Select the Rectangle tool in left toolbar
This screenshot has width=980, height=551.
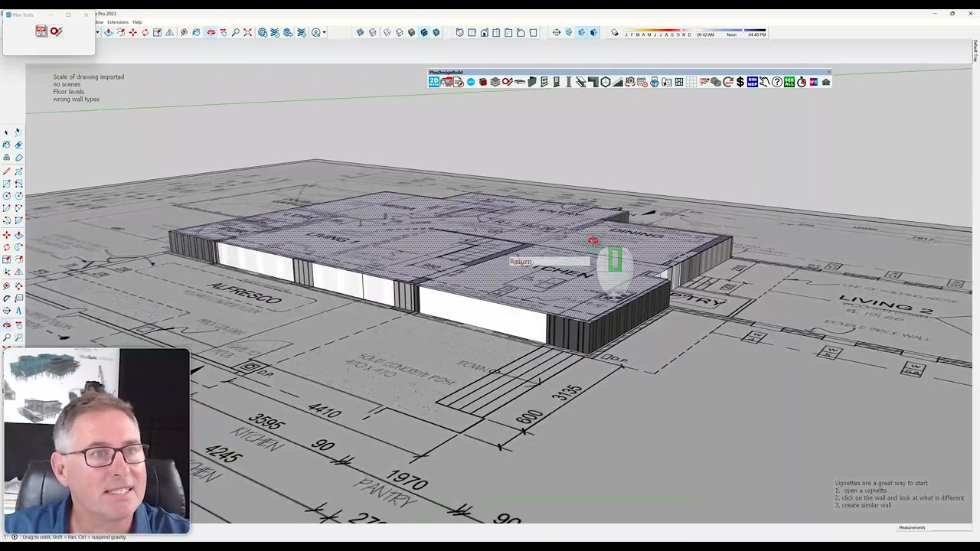[x=6, y=183]
